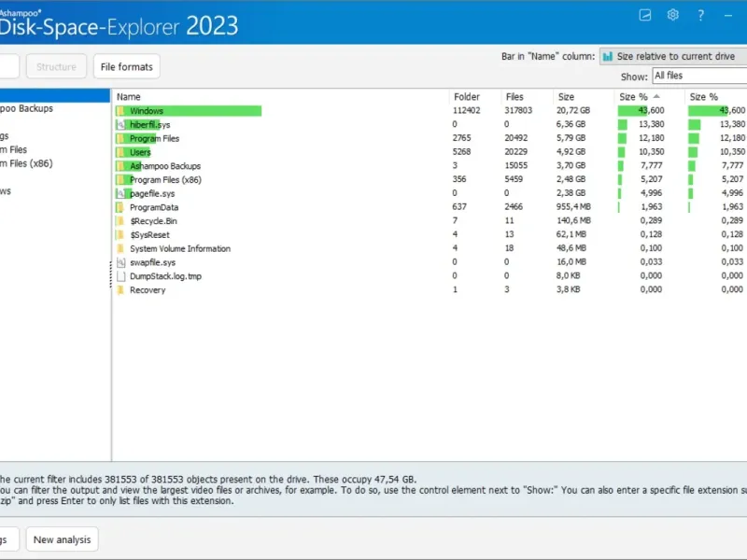The width and height of the screenshot is (747, 560).
Task: Select the ProgramData row name
Action: (x=154, y=207)
